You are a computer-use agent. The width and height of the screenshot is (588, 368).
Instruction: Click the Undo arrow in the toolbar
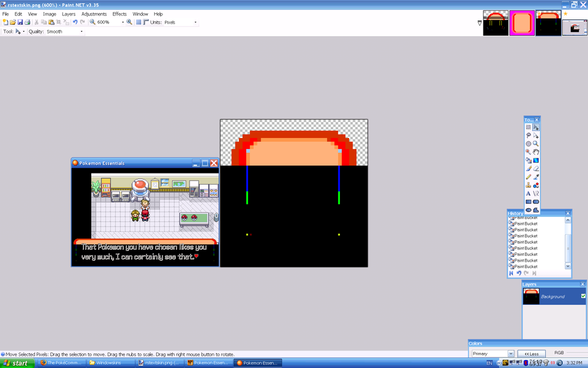pos(75,22)
